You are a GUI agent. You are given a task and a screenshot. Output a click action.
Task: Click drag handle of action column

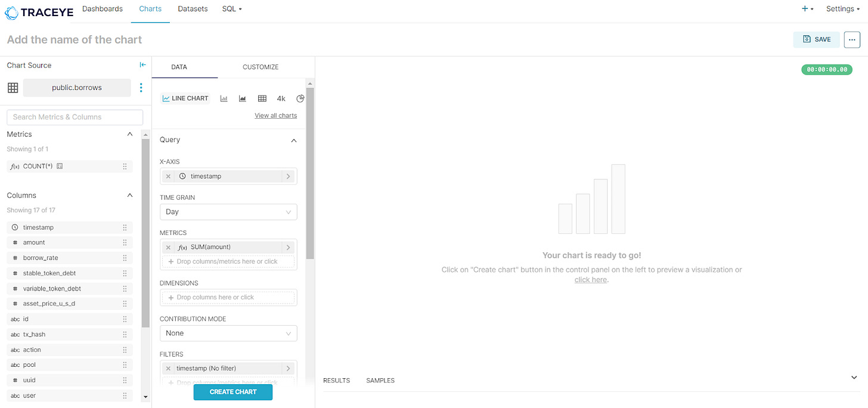tap(125, 350)
